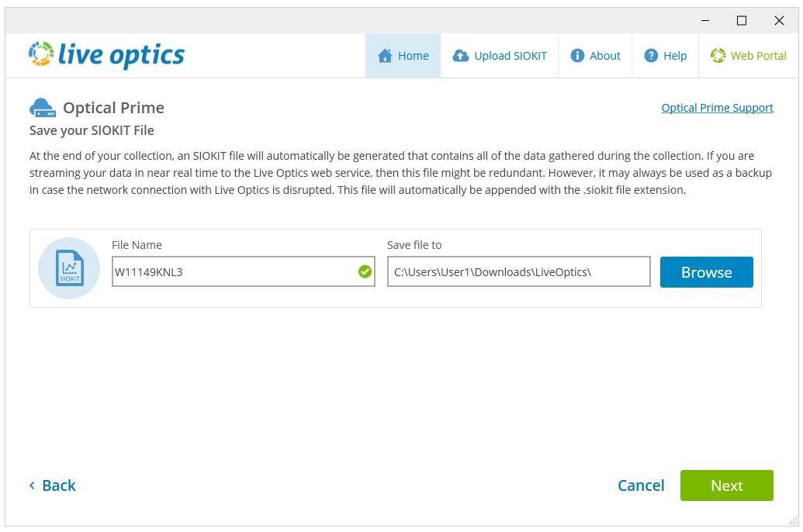Go Back to the previous step
Viewport: 803px width, 532px height.
pyautogui.click(x=53, y=485)
